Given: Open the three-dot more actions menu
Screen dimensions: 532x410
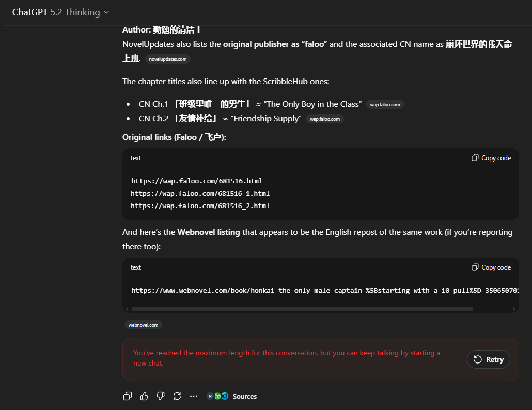Looking at the screenshot, I should click(194, 396).
